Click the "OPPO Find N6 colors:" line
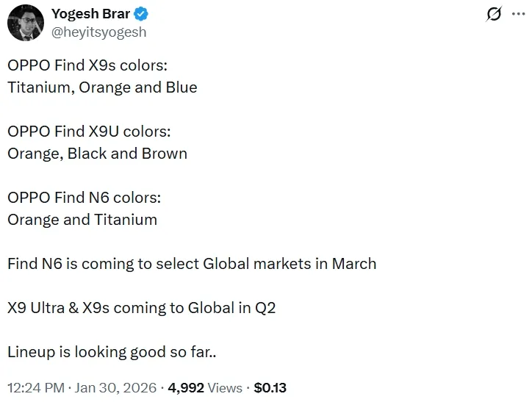The width and height of the screenshot is (532, 402). (84, 198)
